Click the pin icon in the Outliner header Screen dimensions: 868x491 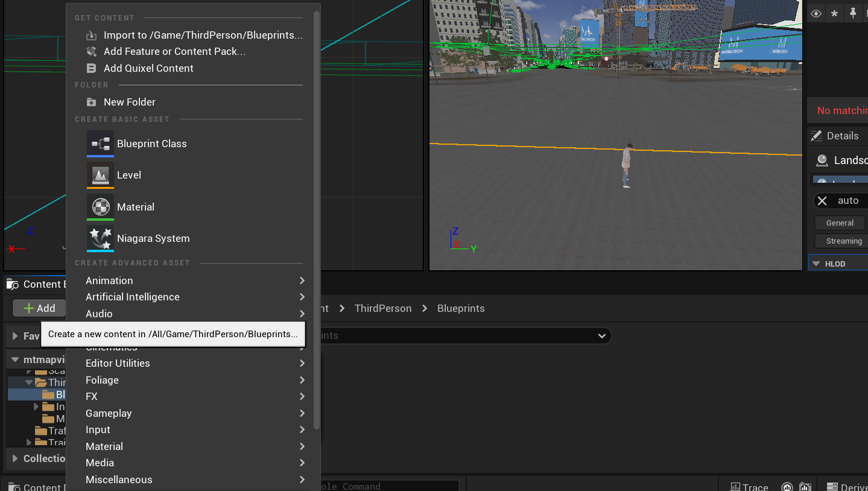click(x=853, y=13)
